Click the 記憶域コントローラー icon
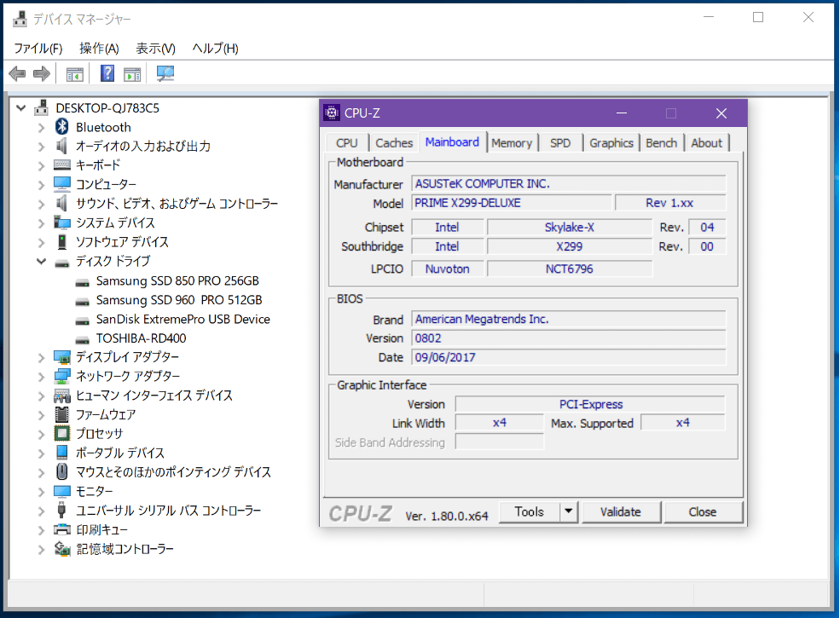 click(x=62, y=549)
